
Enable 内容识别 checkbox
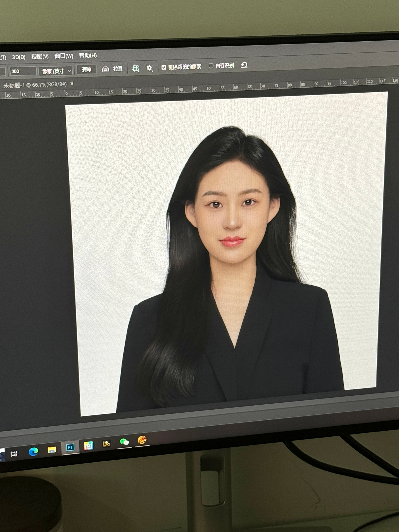point(211,66)
